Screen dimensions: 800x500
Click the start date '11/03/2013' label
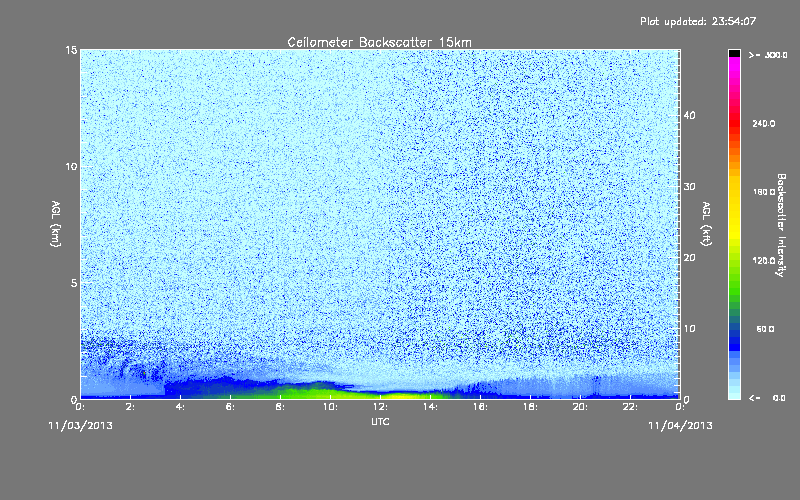(80, 426)
